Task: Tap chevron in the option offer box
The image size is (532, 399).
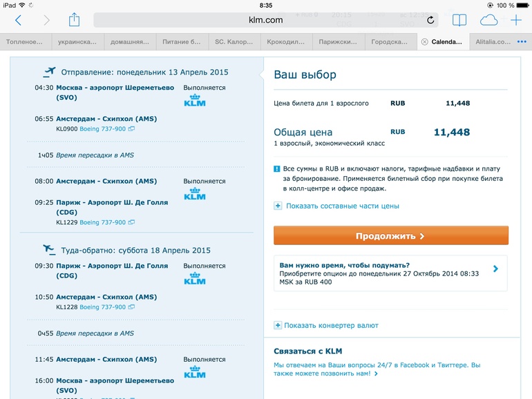Action: coord(495,269)
